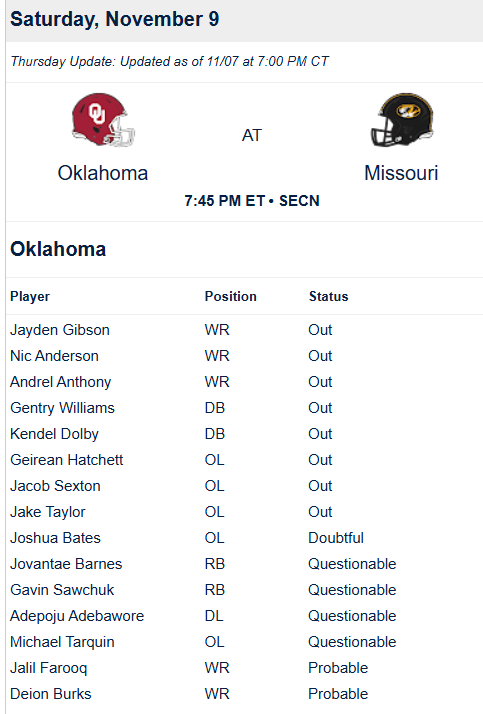
Task: Click the Missouri Tigers helmet icon
Action: [402, 120]
